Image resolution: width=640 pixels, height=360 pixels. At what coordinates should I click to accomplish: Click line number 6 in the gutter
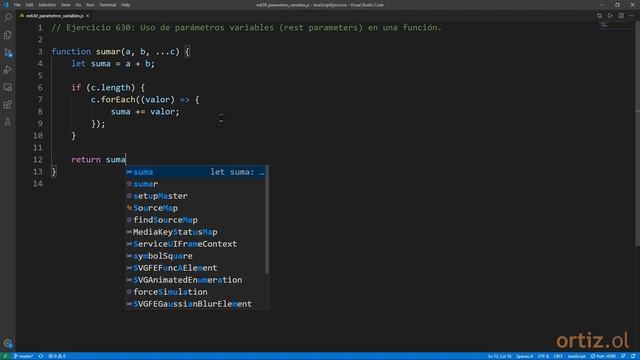pos(40,87)
